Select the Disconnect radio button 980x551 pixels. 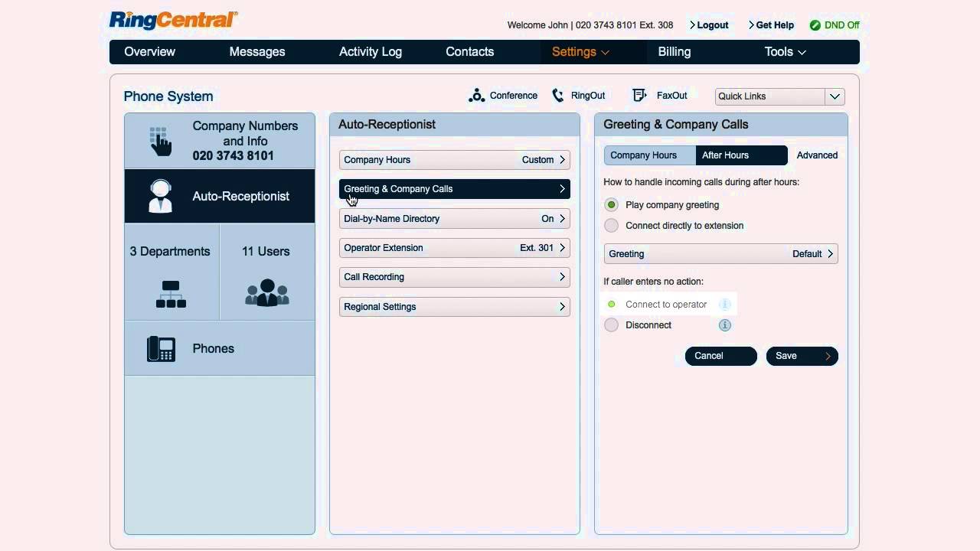point(611,325)
